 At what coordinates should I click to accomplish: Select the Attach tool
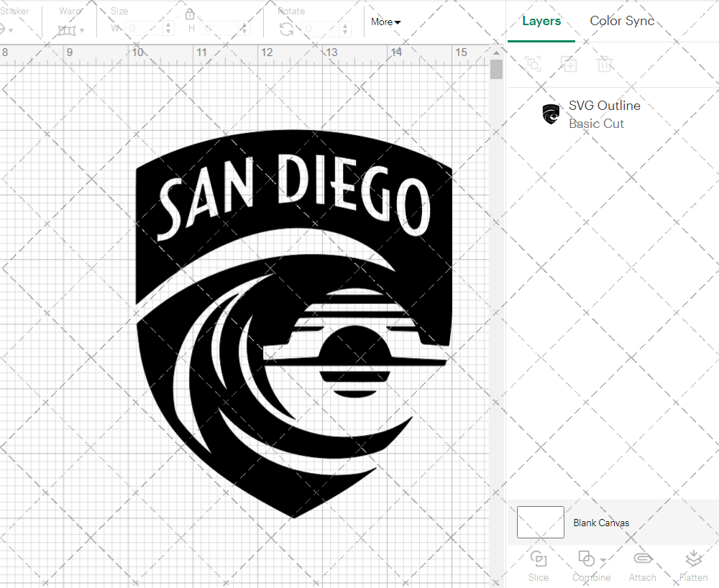tap(642, 564)
